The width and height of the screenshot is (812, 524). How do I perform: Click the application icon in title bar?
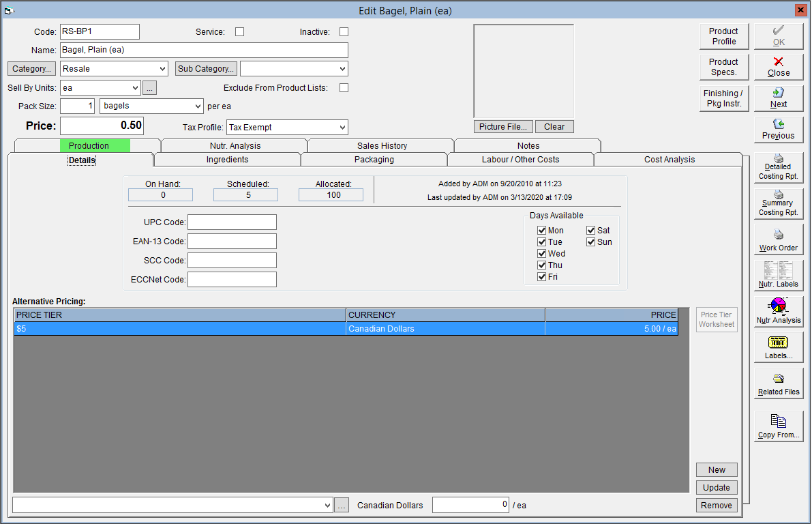pyautogui.click(x=9, y=10)
